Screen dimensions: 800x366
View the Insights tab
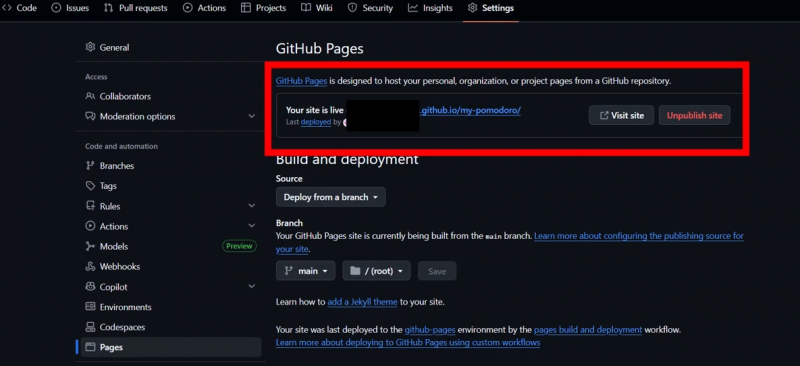(x=431, y=8)
